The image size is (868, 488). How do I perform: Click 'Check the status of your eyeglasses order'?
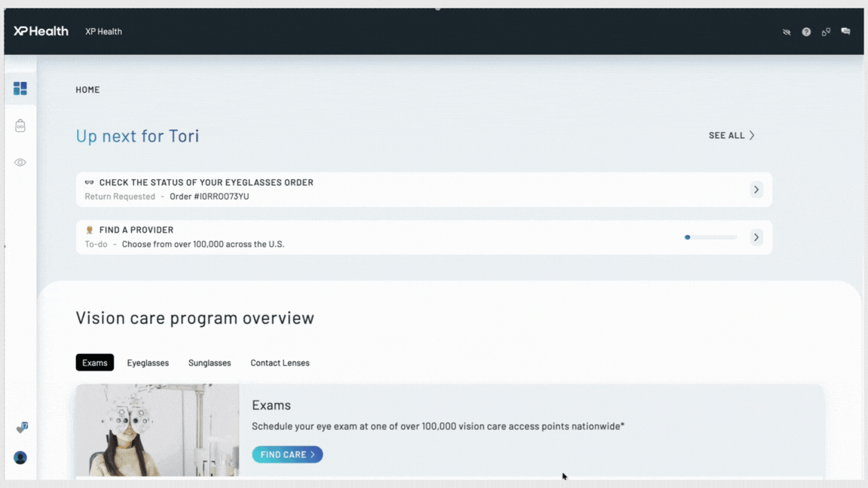[x=206, y=182]
